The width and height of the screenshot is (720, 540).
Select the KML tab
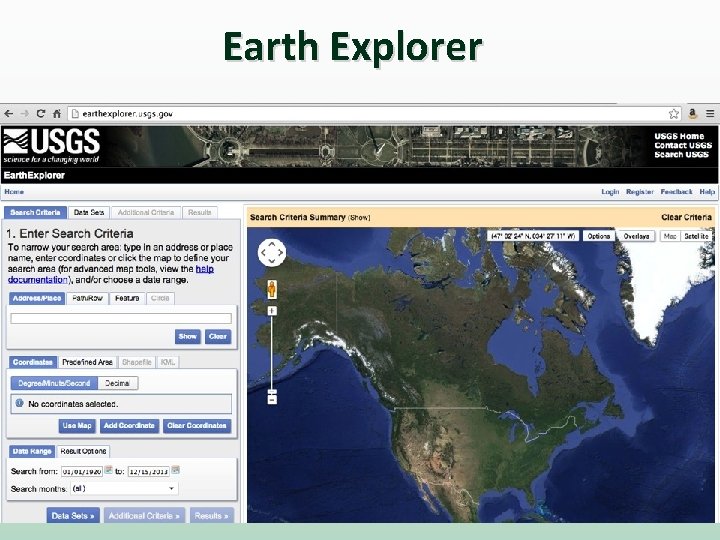(168, 362)
